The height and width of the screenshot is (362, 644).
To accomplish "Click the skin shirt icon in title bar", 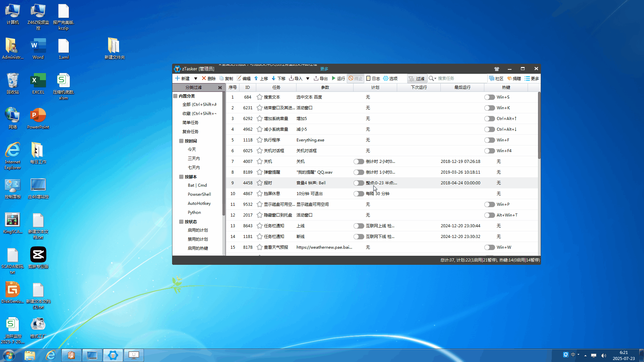I will click(497, 69).
